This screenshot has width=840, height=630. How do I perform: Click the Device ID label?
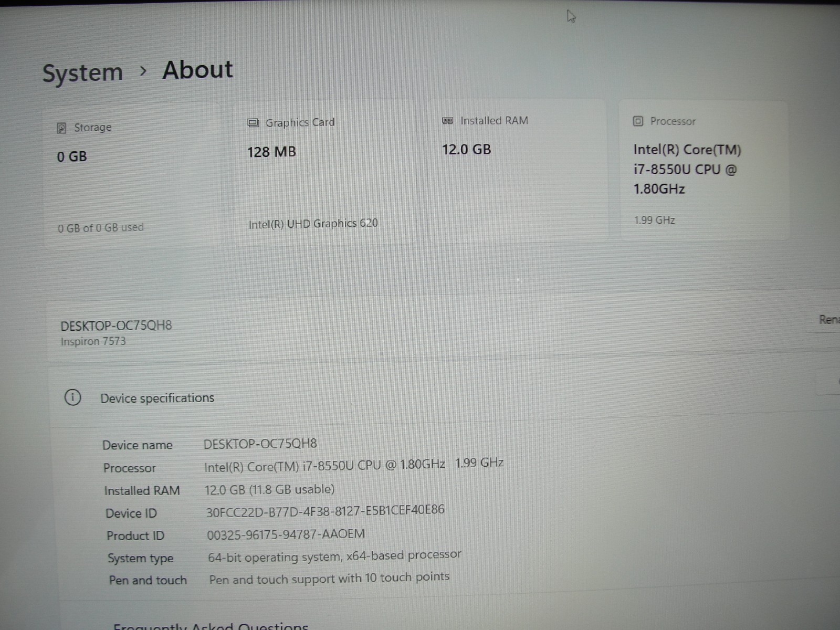tap(131, 513)
